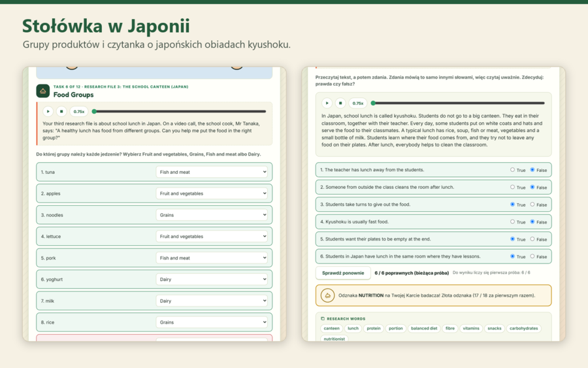588x368 pixels.
Task: Stop the Food Groups audio
Action: point(61,111)
